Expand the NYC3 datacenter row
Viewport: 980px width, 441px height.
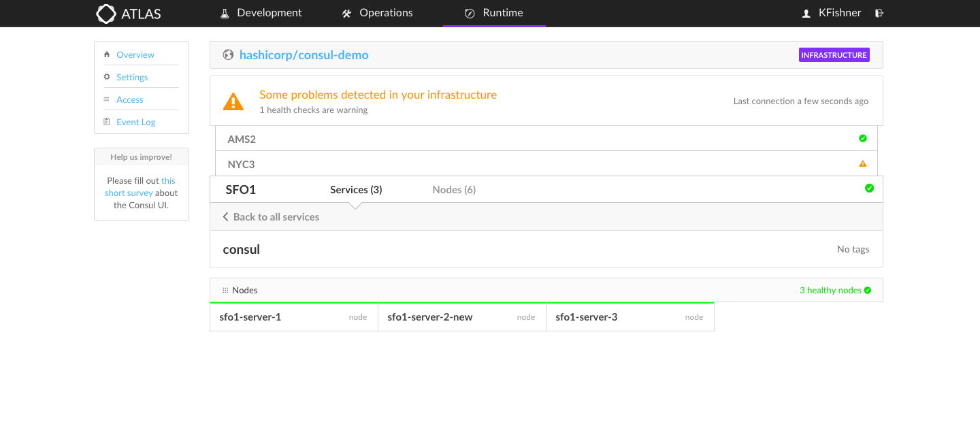(x=241, y=164)
